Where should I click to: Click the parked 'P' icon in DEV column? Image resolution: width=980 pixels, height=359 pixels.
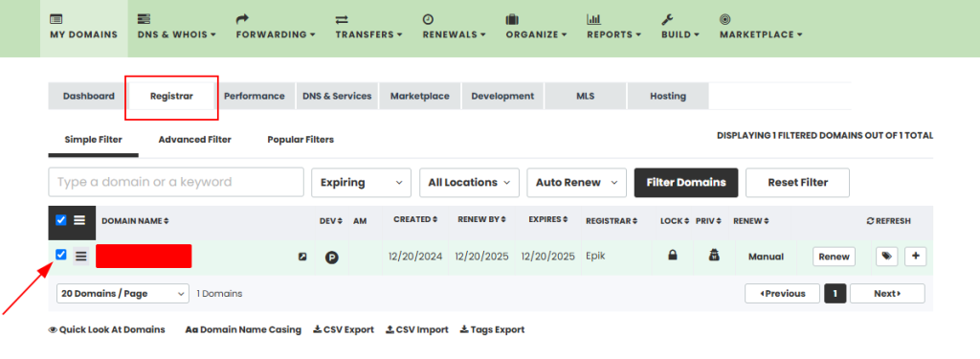tap(332, 258)
